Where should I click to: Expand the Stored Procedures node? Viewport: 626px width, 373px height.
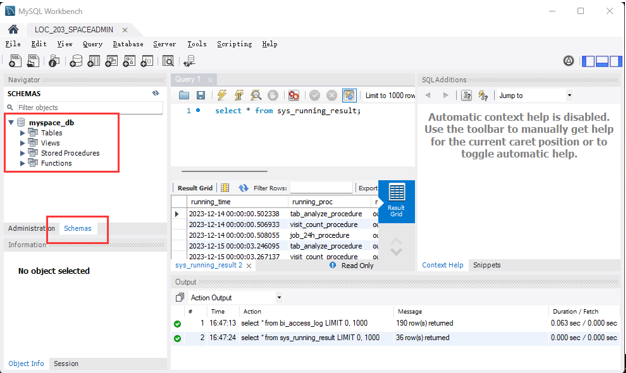(x=22, y=153)
